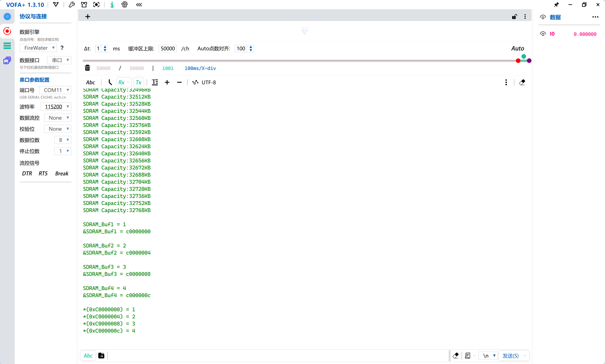Toggle DTR flow control signal
The height and width of the screenshot is (364, 605).
click(x=27, y=173)
